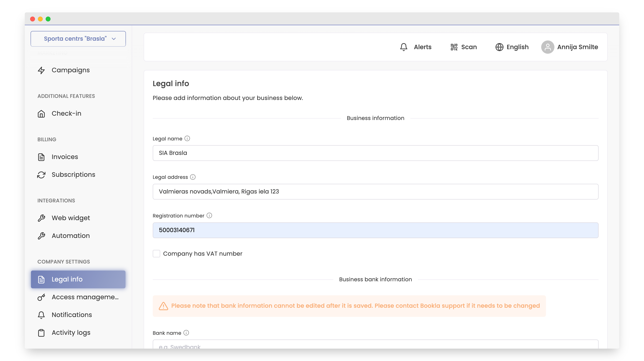Click the Bank name info icon
Viewport: 644px width, 361px height.
pos(186,332)
